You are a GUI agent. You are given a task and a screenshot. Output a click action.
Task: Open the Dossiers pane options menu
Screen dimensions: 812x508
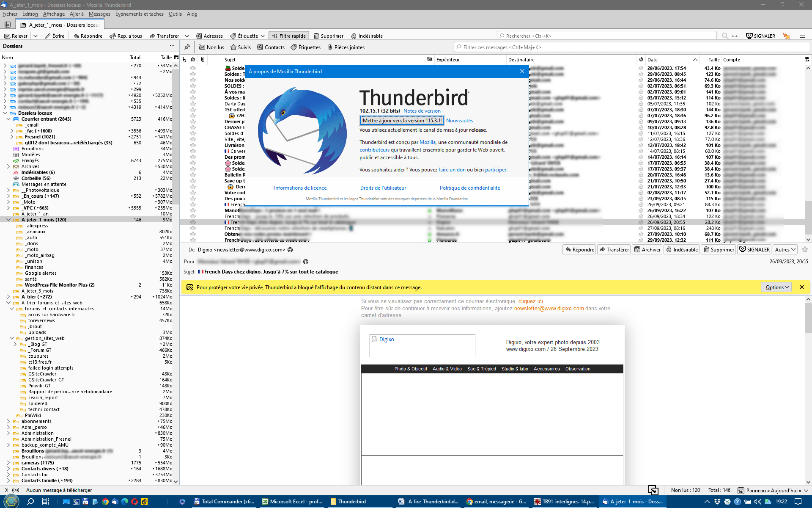click(x=172, y=46)
